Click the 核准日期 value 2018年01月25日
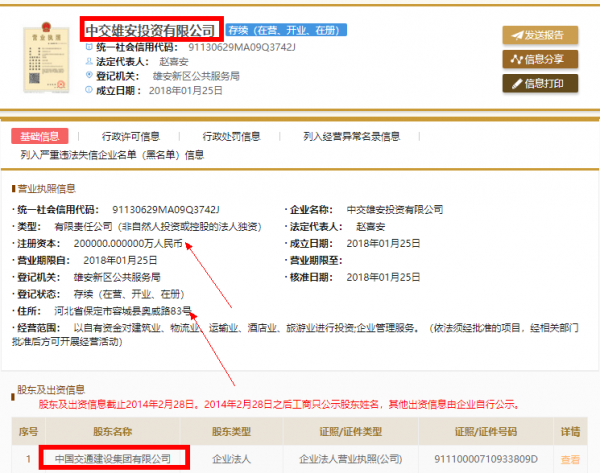This screenshot has height=473, width=600. point(383,277)
